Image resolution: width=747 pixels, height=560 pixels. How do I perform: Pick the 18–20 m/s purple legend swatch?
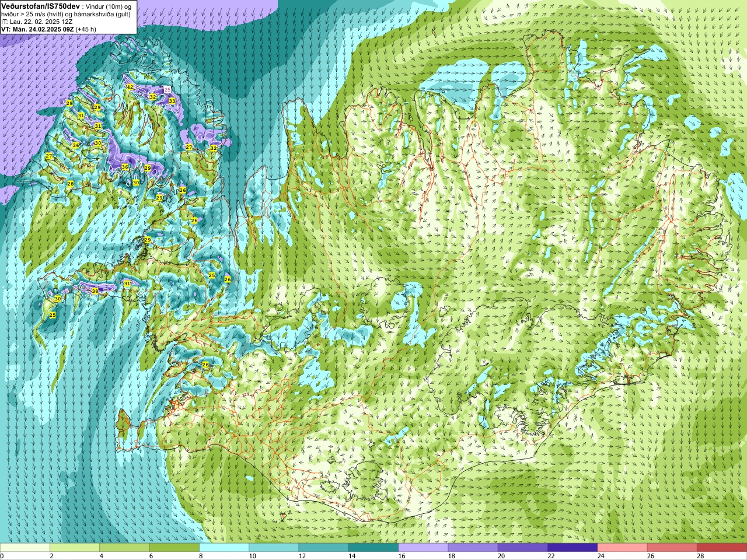tap(473, 548)
